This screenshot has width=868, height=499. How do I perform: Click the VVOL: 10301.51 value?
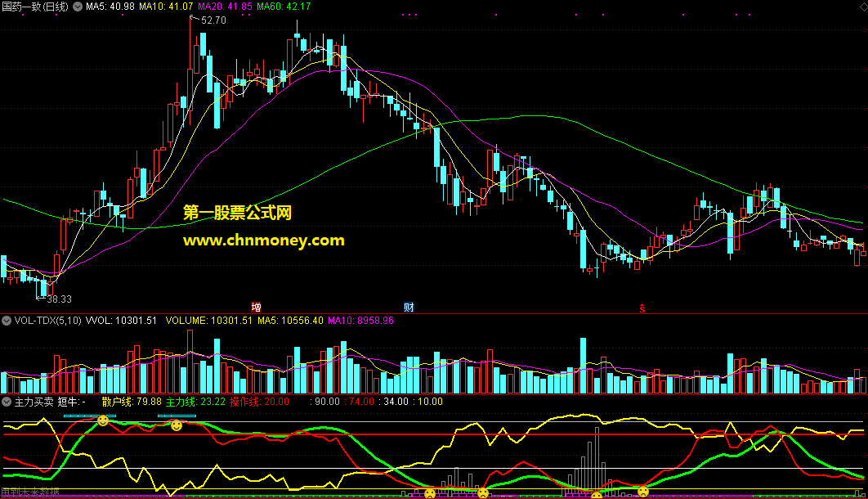pyautogui.click(x=121, y=321)
